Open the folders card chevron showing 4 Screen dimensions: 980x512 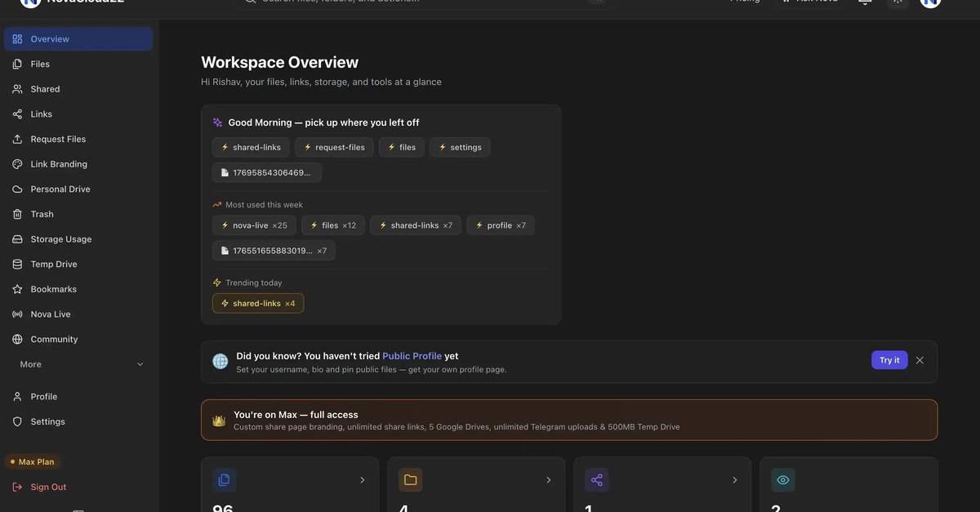(549, 480)
